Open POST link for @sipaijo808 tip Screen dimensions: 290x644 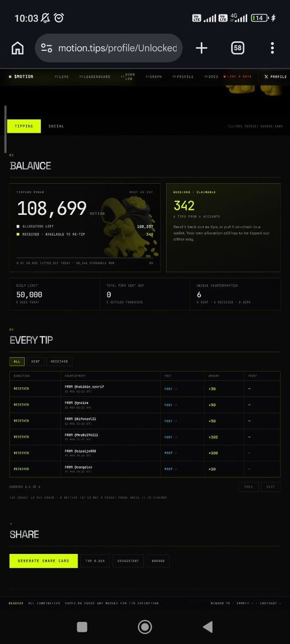tap(170, 452)
